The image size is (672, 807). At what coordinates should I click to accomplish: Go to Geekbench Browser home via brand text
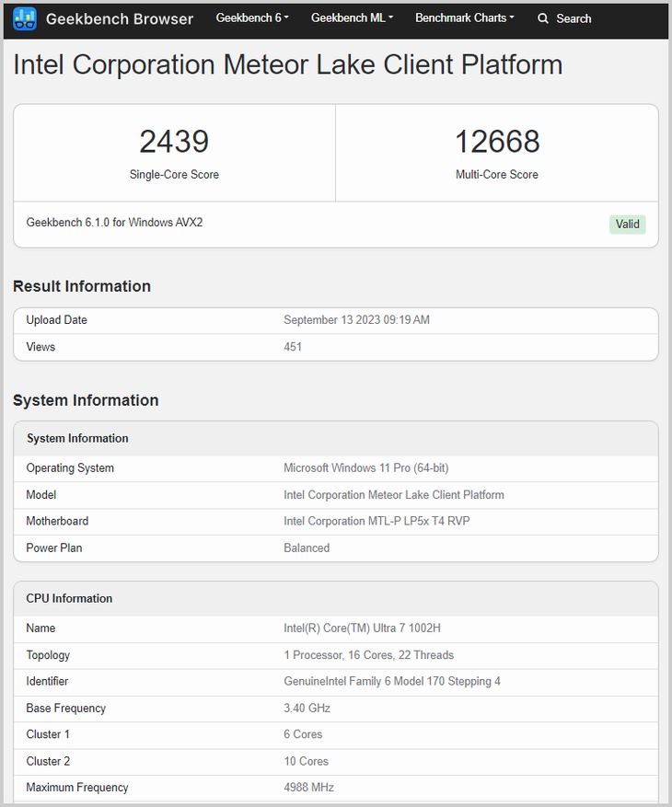tap(120, 18)
